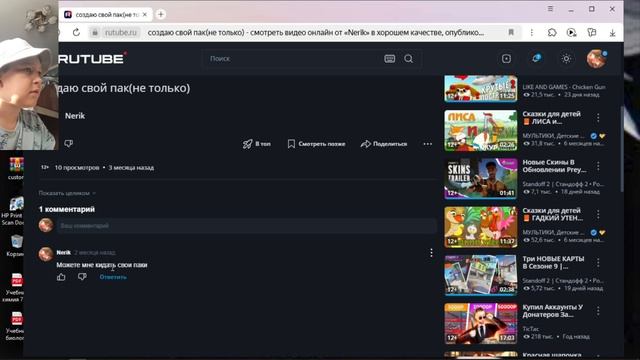The width and height of the screenshot is (640, 360).
Task: Dislike the video with thumbs-down icon
Action: (x=69, y=144)
